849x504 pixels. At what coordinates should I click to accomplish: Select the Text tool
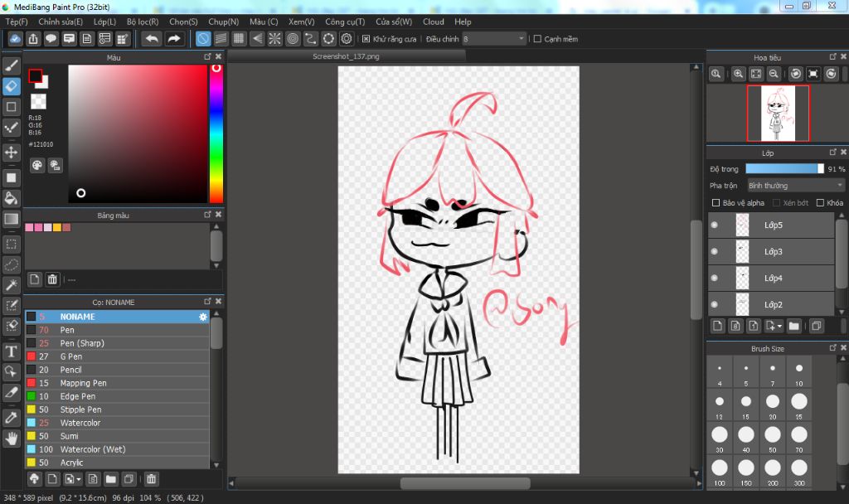[12, 351]
